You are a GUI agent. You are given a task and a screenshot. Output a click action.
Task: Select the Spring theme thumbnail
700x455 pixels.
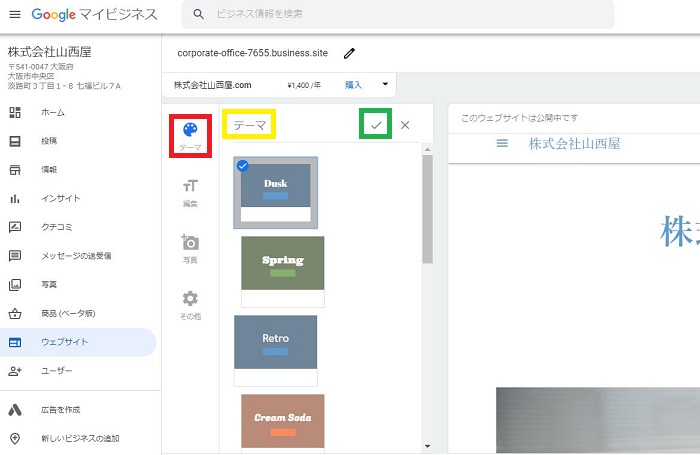[x=283, y=271]
